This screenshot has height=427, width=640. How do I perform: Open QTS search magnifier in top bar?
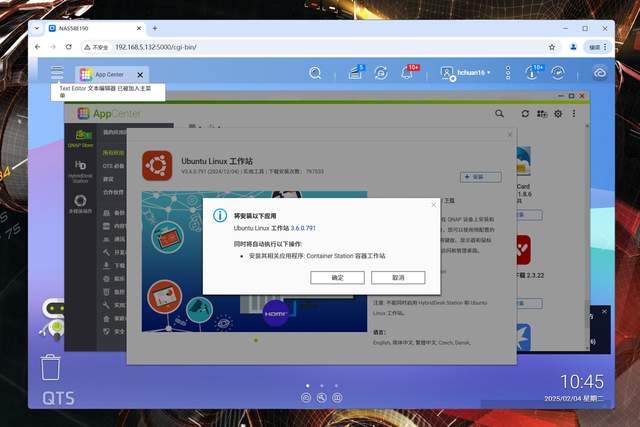coord(315,73)
